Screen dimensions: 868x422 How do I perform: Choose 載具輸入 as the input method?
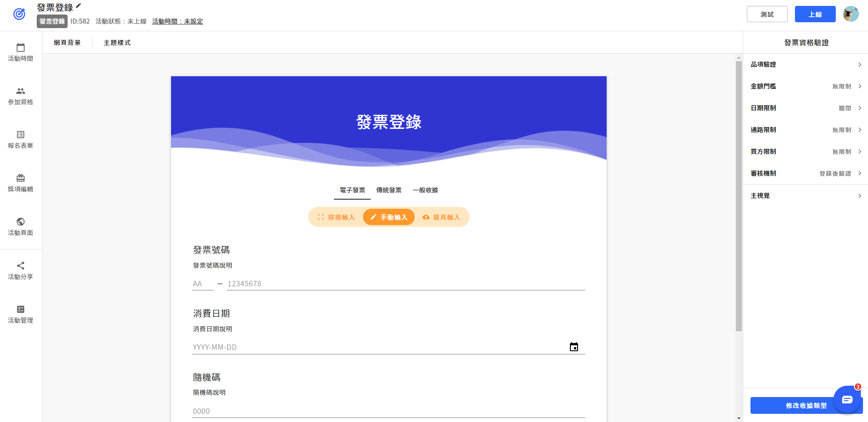tap(441, 217)
